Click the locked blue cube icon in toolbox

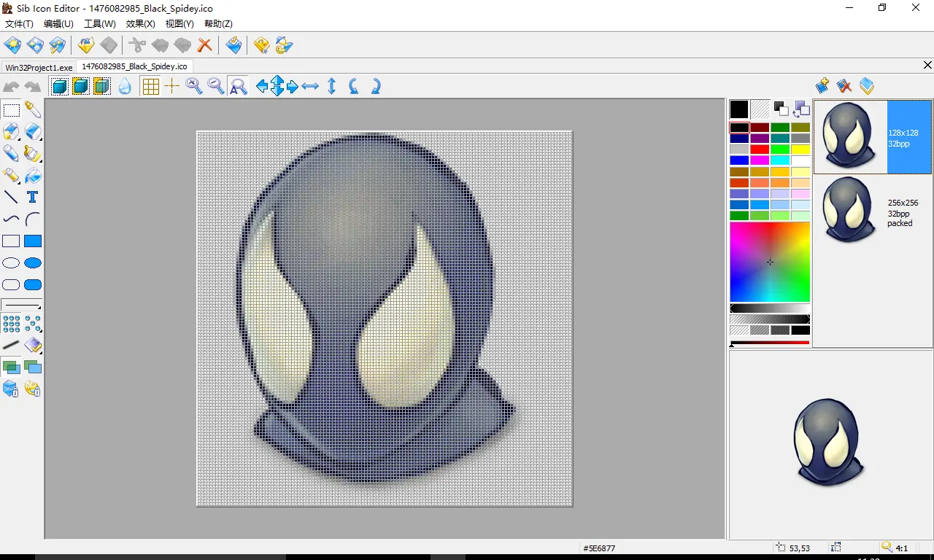click(x=11, y=389)
